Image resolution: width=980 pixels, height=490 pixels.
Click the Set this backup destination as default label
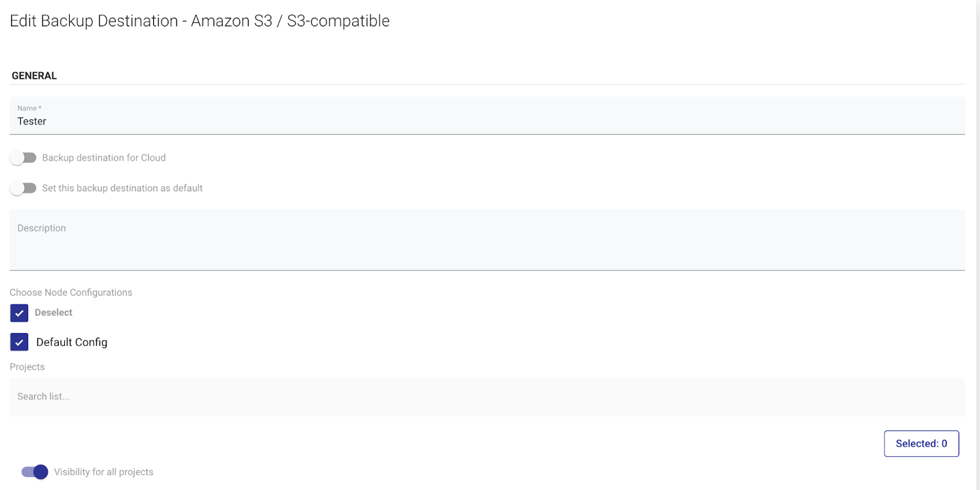[x=123, y=189]
